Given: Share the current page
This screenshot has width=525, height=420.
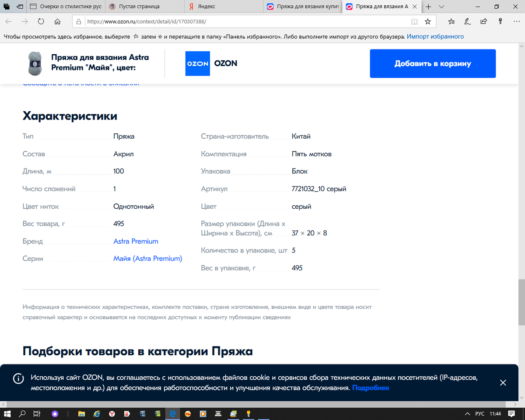Looking at the screenshot, I should click(483, 21).
